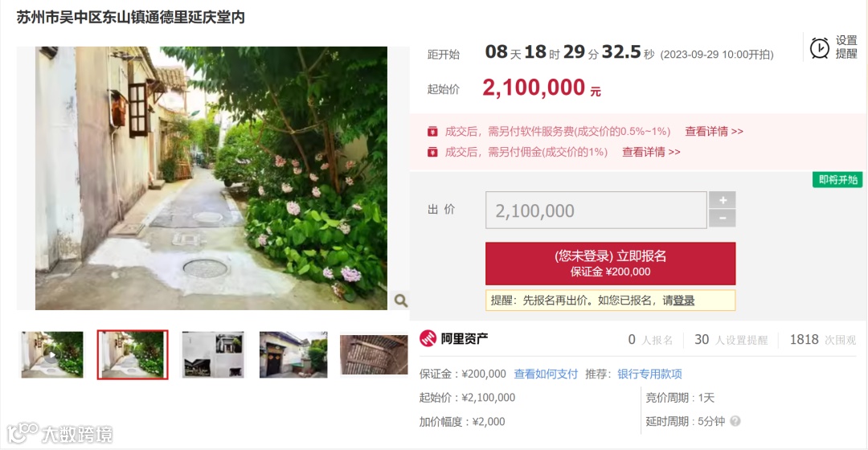Play the video thumbnail of the alley
The height and width of the screenshot is (450, 868).
(52, 355)
